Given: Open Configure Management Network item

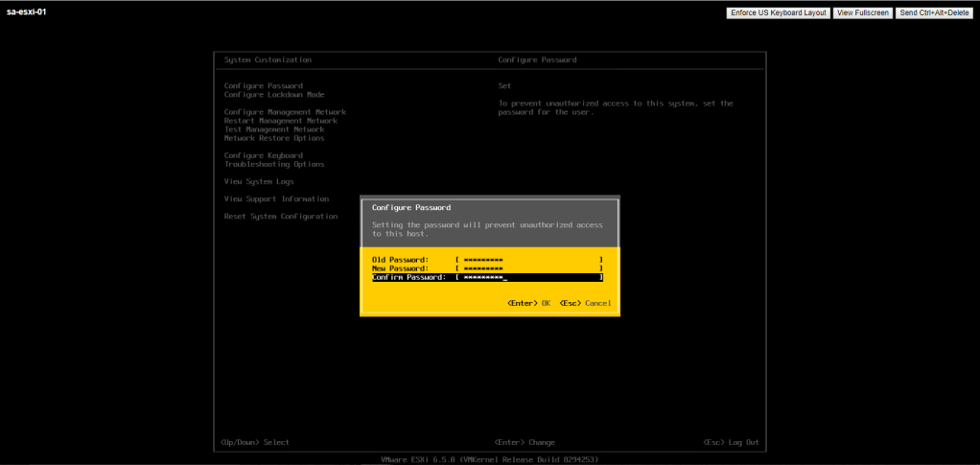Looking at the screenshot, I should (x=285, y=112).
